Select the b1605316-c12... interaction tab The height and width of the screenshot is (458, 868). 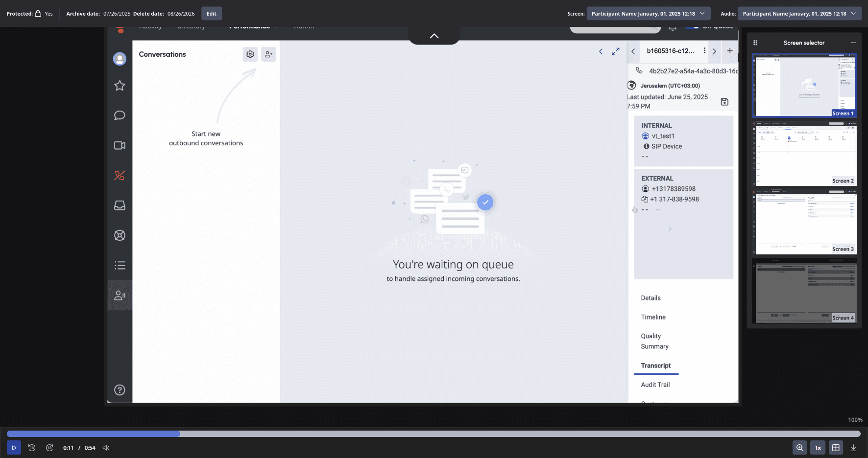(x=671, y=51)
